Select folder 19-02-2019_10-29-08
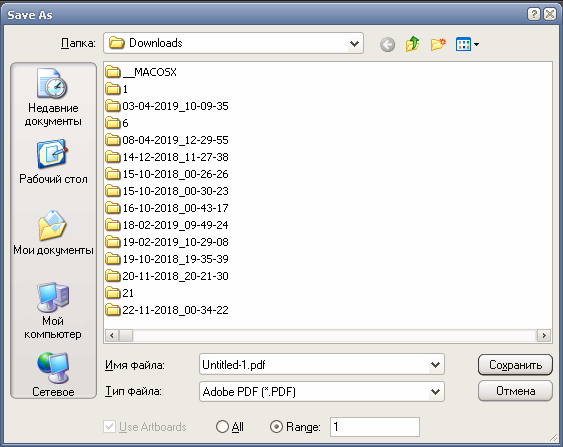This screenshot has width=563, height=447. [x=167, y=242]
